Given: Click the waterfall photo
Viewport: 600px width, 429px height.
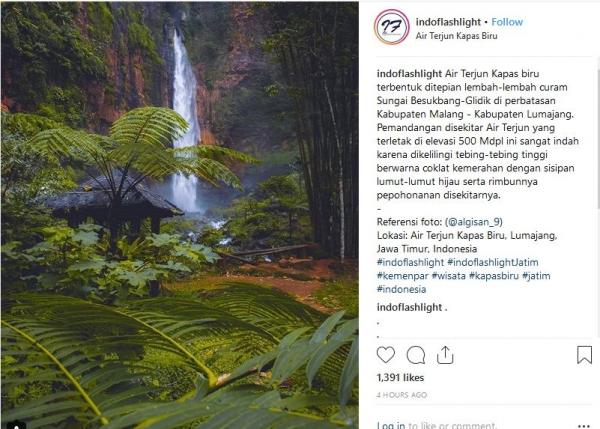Looking at the screenshot, I should [180, 215].
